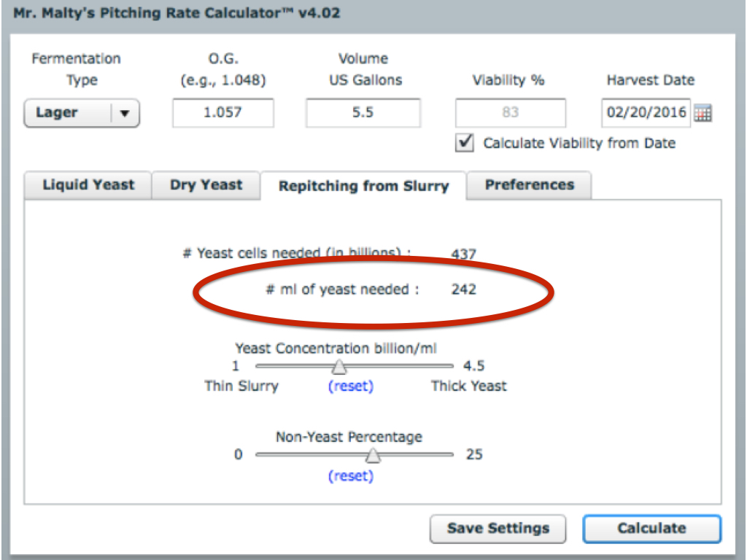The height and width of the screenshot is (560, 747).
Task: Click the Thick Yeast end of concentration slider
Action: 469,386
